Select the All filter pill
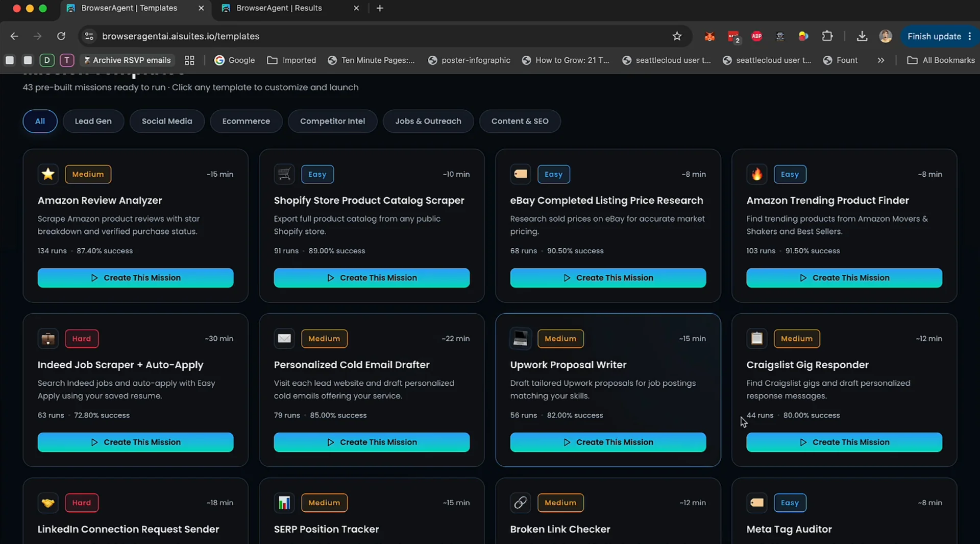 tap(40, 121)
